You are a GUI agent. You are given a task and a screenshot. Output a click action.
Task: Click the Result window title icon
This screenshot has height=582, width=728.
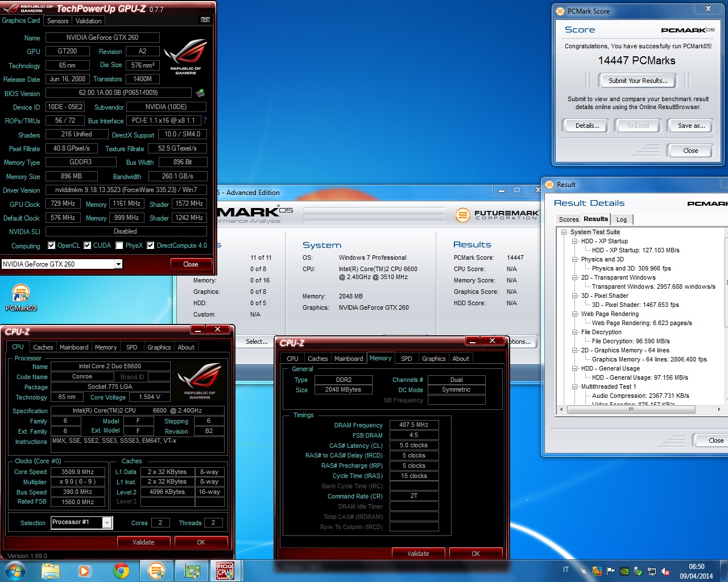[x=549, y=184]
